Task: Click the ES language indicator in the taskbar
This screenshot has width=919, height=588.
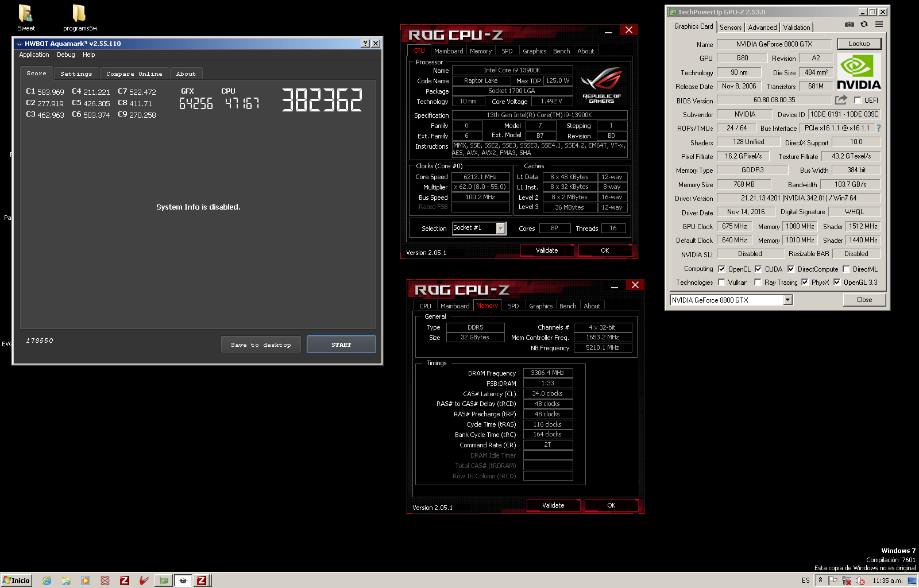Action: pos(805,581)
